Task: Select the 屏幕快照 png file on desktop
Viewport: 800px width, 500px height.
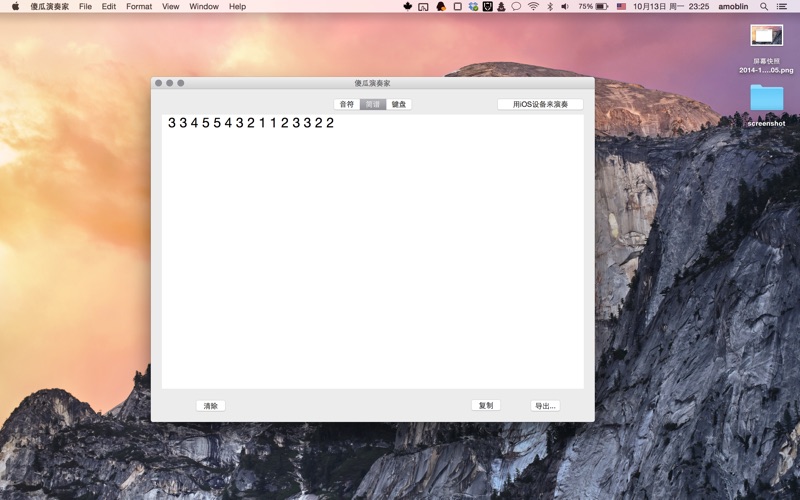Action: pos(766,49)
